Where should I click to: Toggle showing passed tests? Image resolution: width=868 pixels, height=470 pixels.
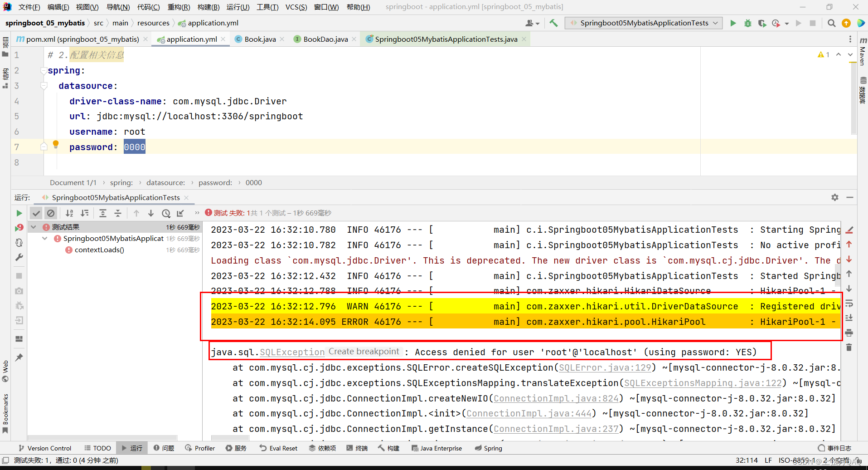coord(36,213)
